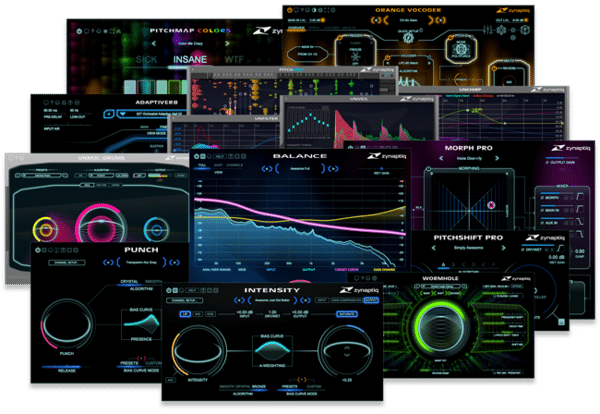Click the Intensity main knob
The image size is (600, 414).
coord(198,350)
